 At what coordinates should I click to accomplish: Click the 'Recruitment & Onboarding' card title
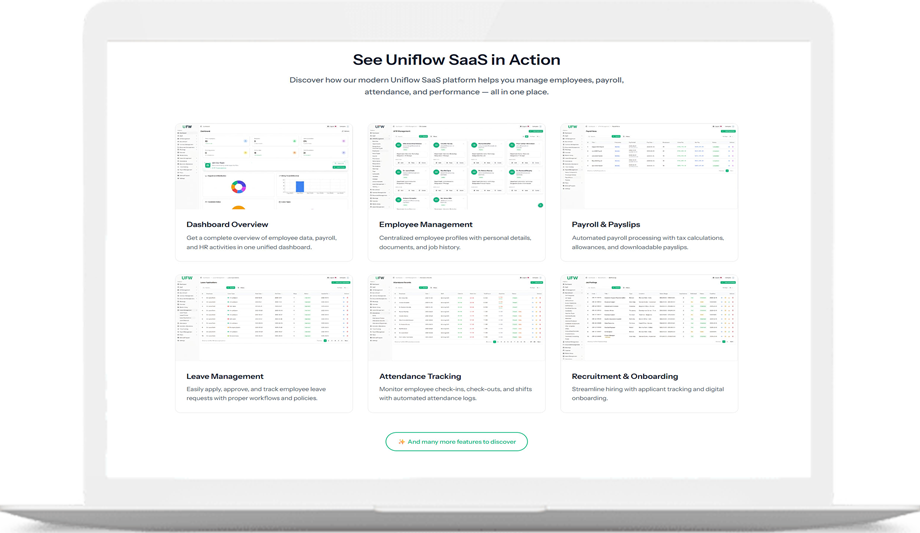pos(625,376)
